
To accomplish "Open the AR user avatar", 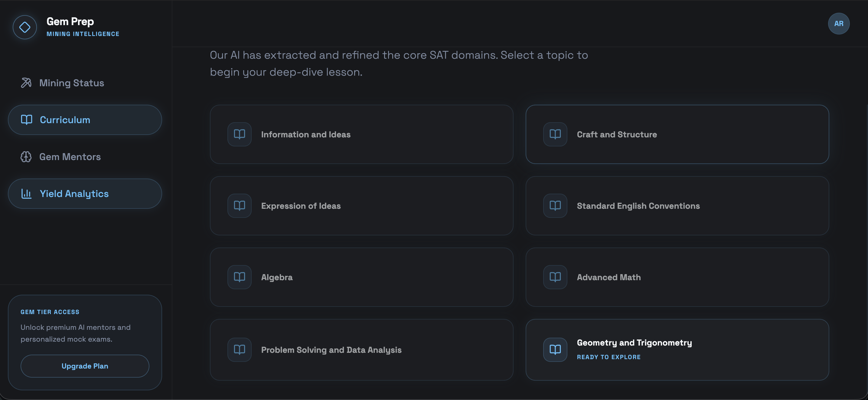I will pos(838,24).
